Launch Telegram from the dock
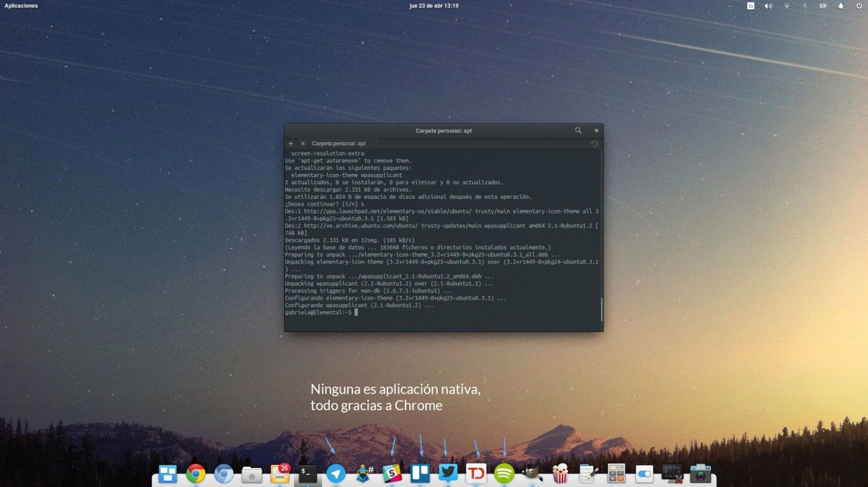 (x=336, y=473)
